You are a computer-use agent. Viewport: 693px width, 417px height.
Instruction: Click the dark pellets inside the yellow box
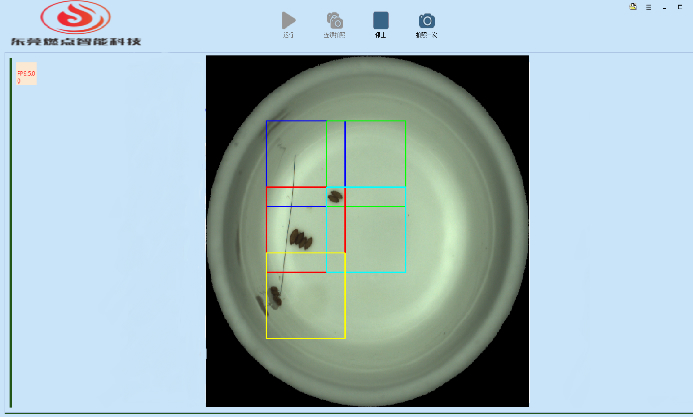tap(274, 295)
